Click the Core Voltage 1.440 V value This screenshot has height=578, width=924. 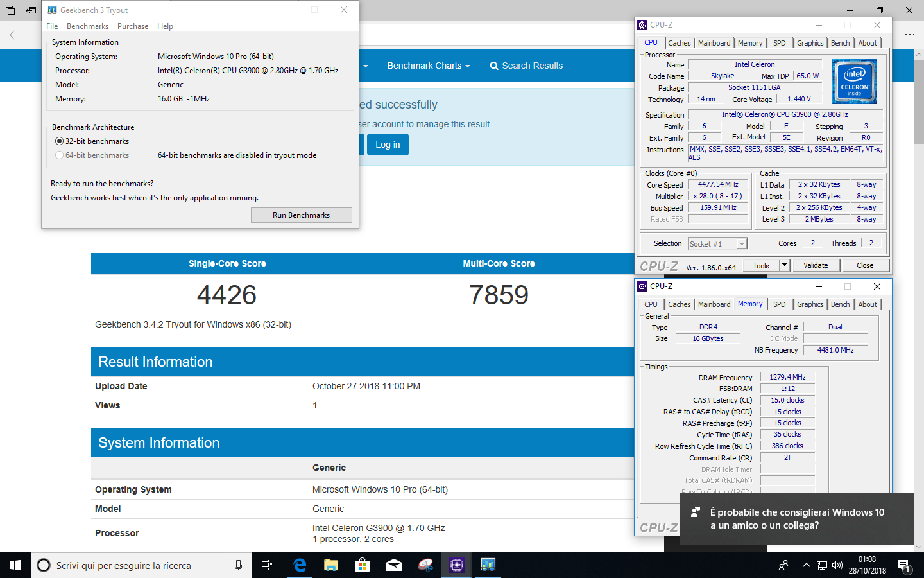pos(799,99)
